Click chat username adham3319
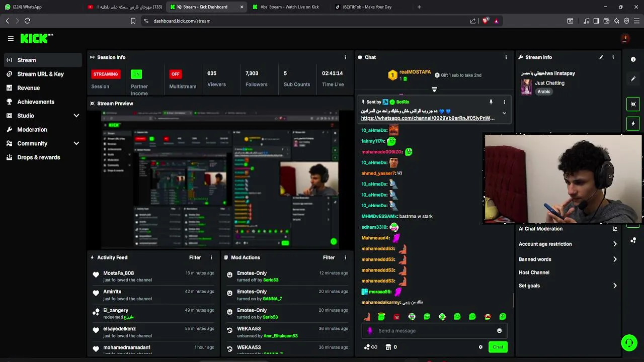The image size is (644, 362). (374, 227)
